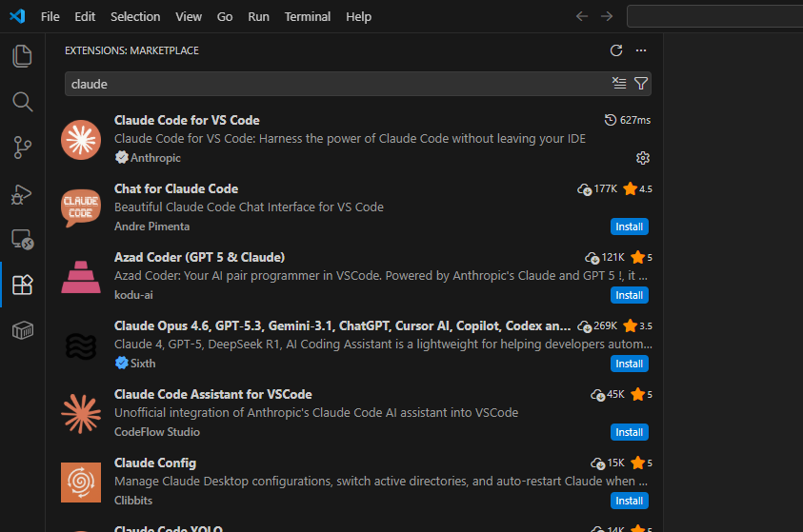The width and height of the screenshot is (803, 532).
Task: Select the Extensions view icon
Action: 22,285
